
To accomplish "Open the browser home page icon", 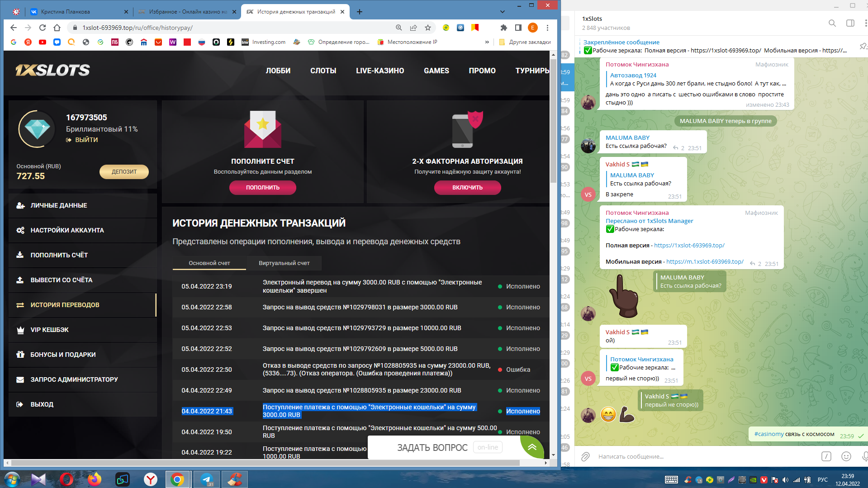I will coord(57,28).
